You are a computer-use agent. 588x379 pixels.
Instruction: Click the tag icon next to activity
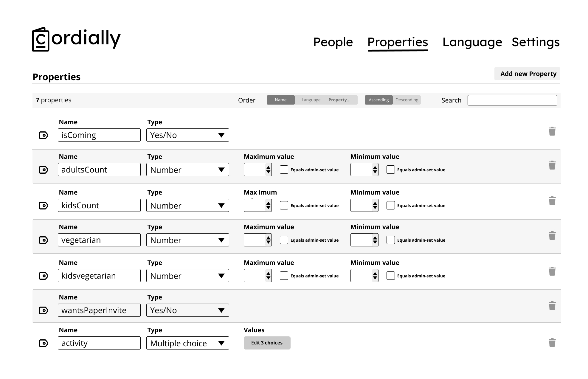(x=44, y=343)
